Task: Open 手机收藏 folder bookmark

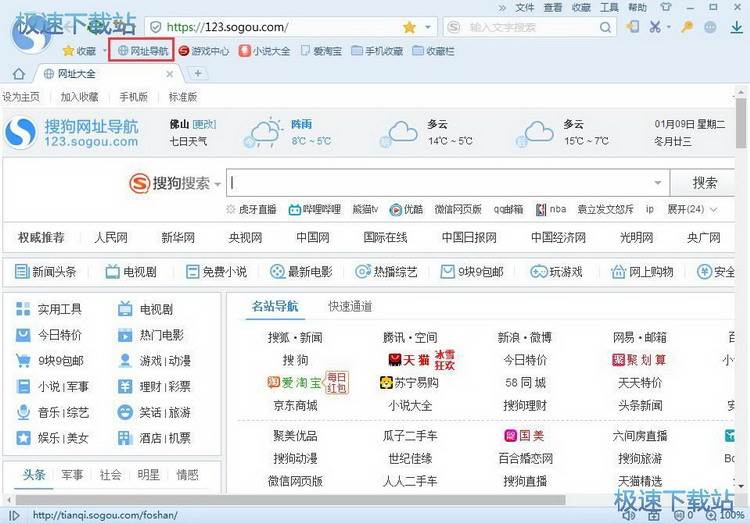Action: pos(377,51)
